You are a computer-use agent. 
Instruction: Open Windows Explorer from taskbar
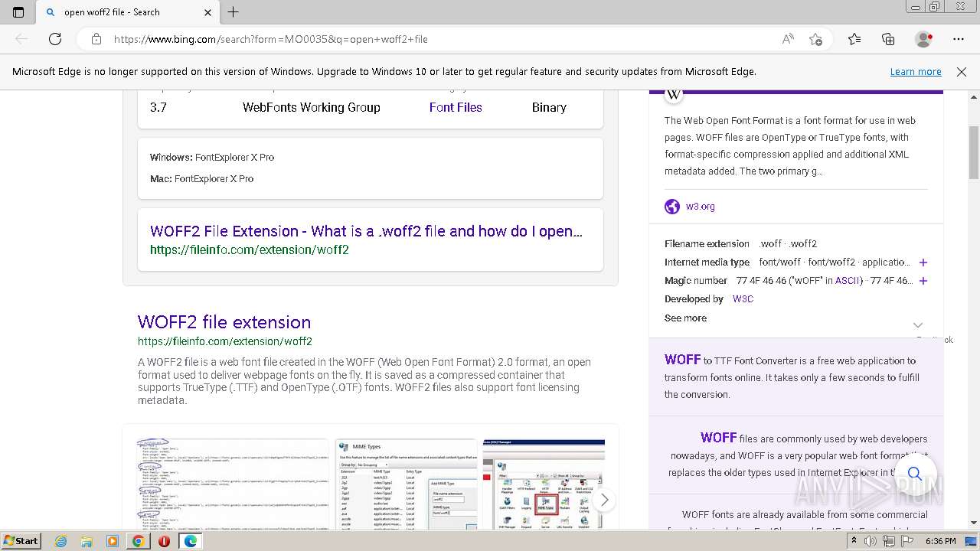point(87,541)
